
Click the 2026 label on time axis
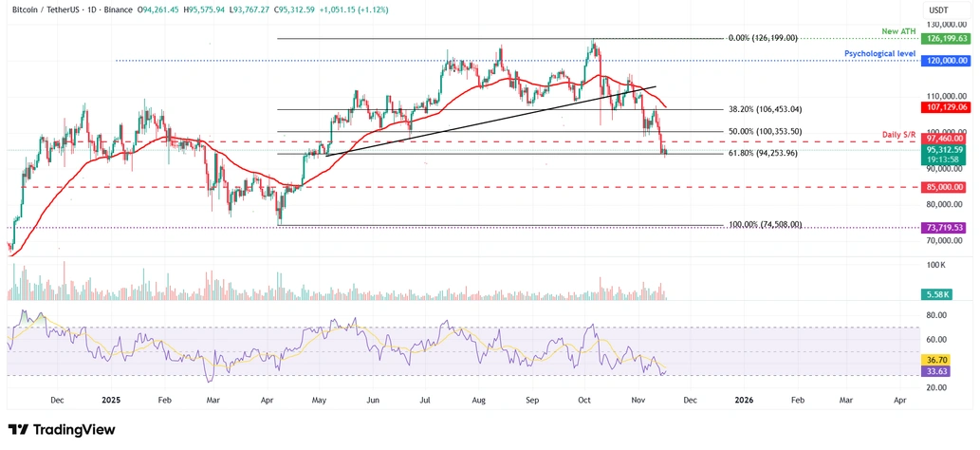pyautogui.click(x=744, y=401)
